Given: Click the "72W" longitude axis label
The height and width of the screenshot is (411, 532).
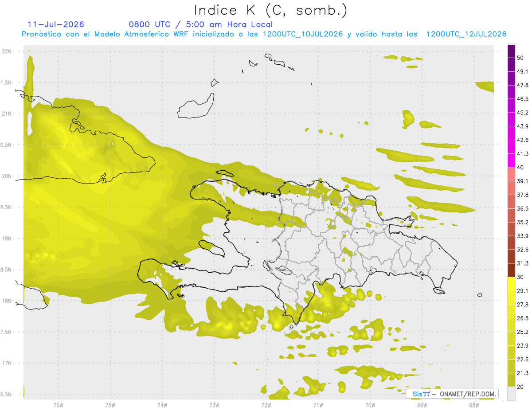Looking at the screenshot, I should pyautogui.click(x=266, y=405).
